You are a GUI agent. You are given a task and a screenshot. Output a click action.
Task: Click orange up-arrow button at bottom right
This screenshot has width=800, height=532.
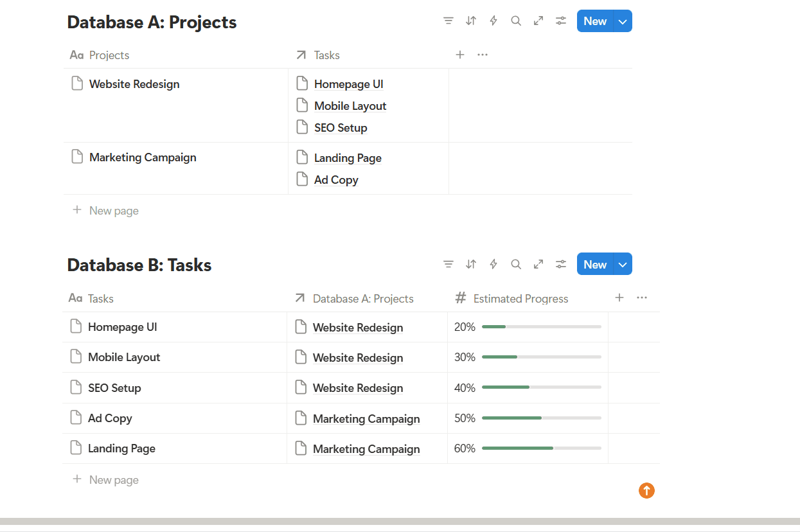646,490
